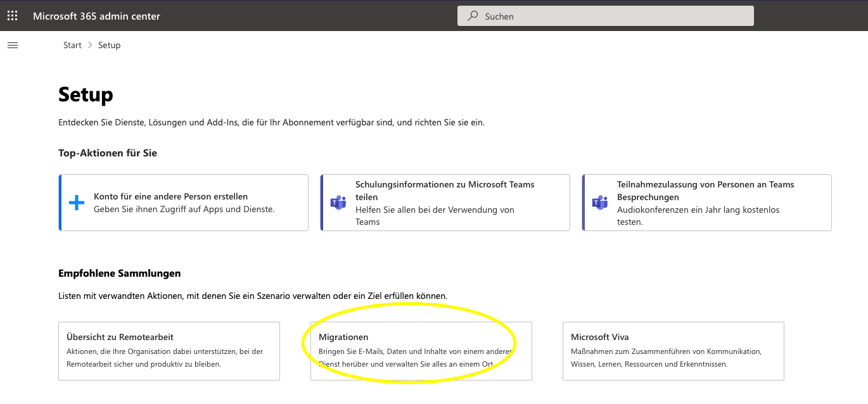Go to Start in the breadcrumb
868x404 pixels.
point(72,45)
